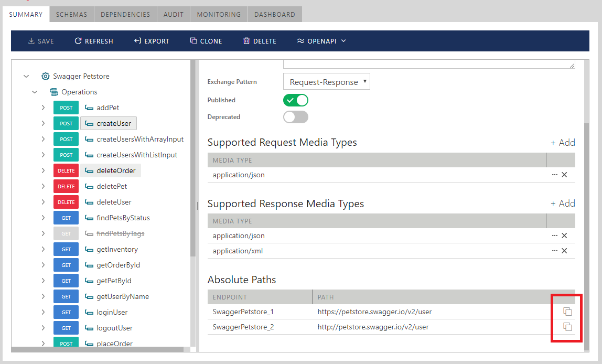
Task: Click the Export toolbar icon
Action: [x=137, y=41]
